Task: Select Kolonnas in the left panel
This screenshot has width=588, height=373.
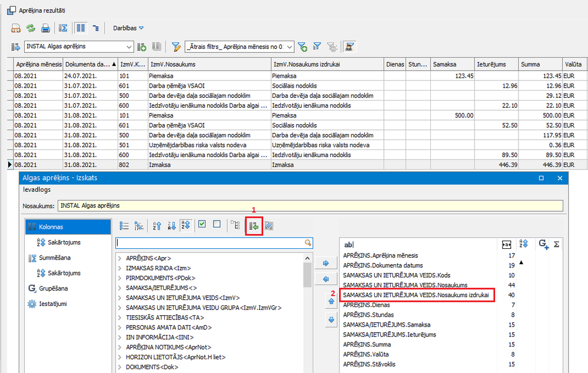Action: (x=68, y=227)
